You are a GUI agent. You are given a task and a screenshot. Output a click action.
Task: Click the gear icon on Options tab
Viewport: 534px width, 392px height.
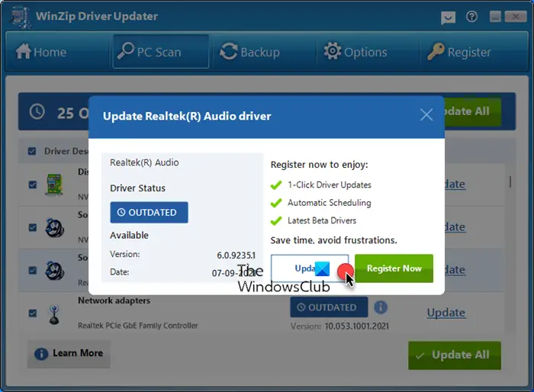tap(333, 51)
